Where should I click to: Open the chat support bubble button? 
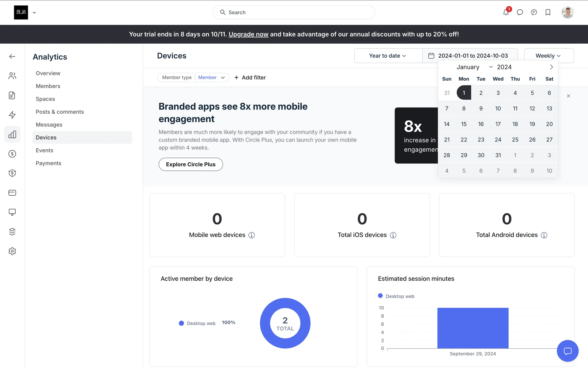pyautogui.click(x=567, y=351)
